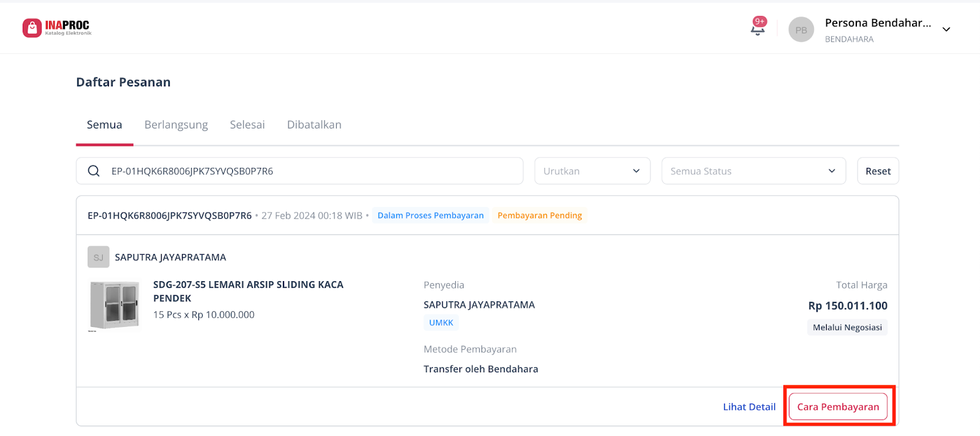Click the SAPUTRA JAYAPRATAMA seller name beside avatar
The image size is (980, 436).
[x=170, y=257]
